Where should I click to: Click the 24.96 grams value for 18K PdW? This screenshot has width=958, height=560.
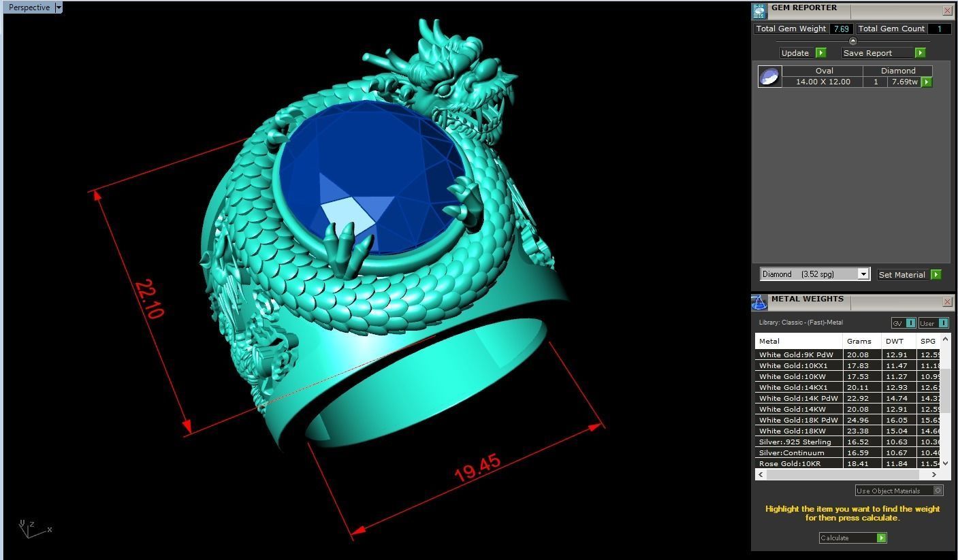click(859, 420)
